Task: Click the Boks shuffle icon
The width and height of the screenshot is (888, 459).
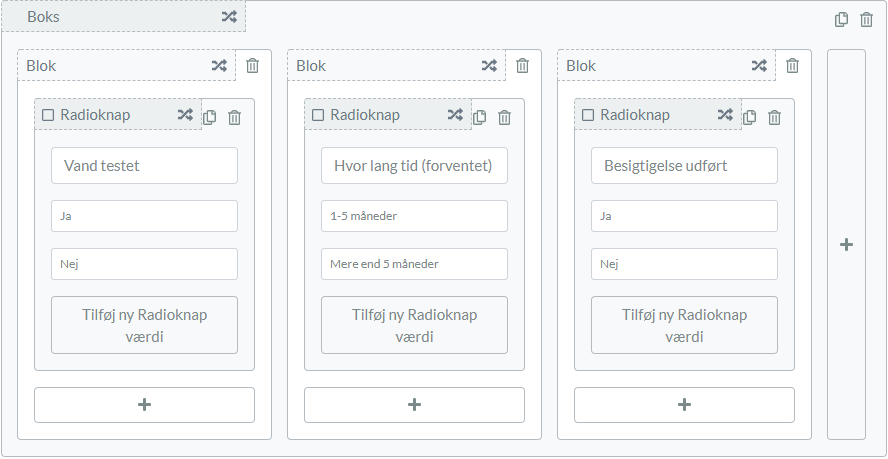Action: [x=229, y=17]
